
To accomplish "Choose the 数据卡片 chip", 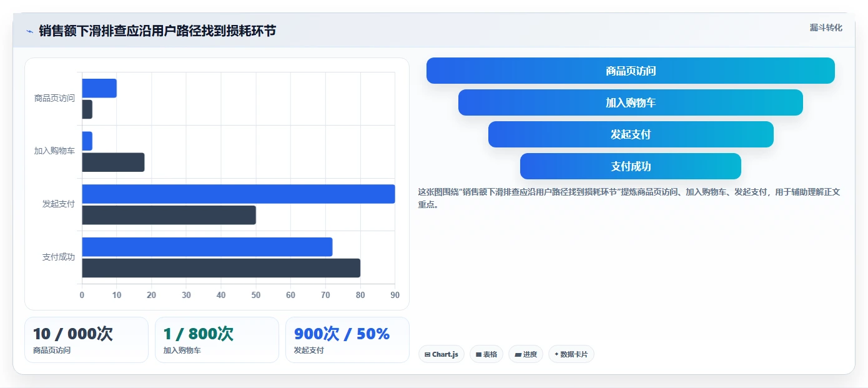I will click(x=571, y=354).
